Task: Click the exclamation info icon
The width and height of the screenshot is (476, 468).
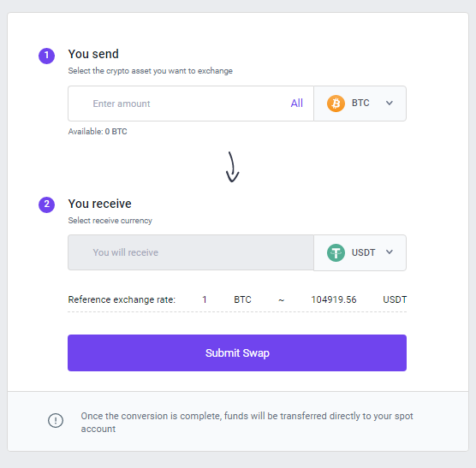Action: (56, 420)
